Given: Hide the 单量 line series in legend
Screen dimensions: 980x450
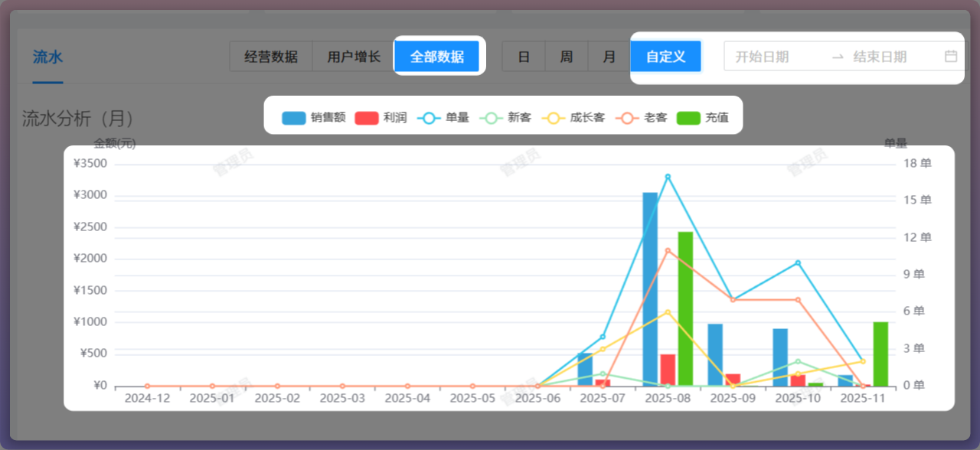Looking at the screenshot, I should click(x=443, y=118).
